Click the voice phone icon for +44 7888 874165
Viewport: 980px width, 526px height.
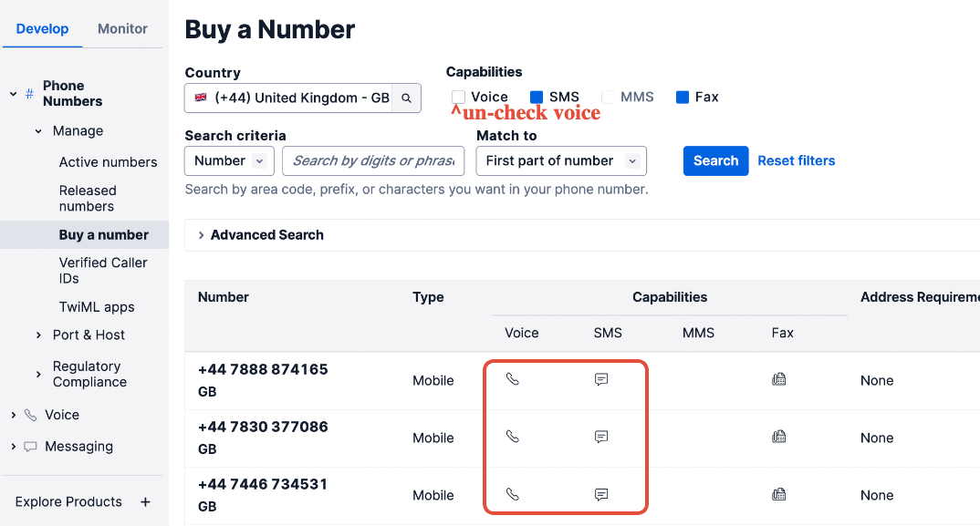pos(513,379)
